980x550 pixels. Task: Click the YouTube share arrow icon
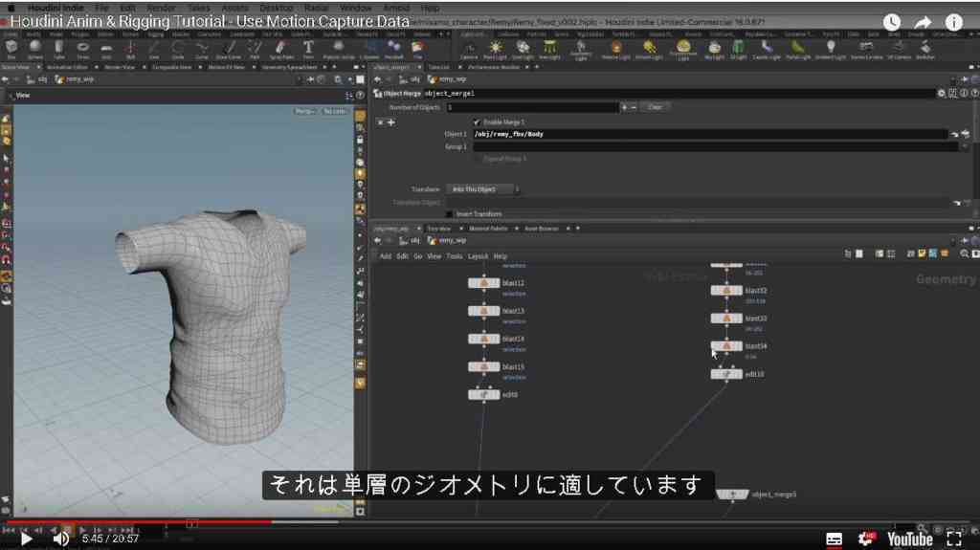point(923,23)
